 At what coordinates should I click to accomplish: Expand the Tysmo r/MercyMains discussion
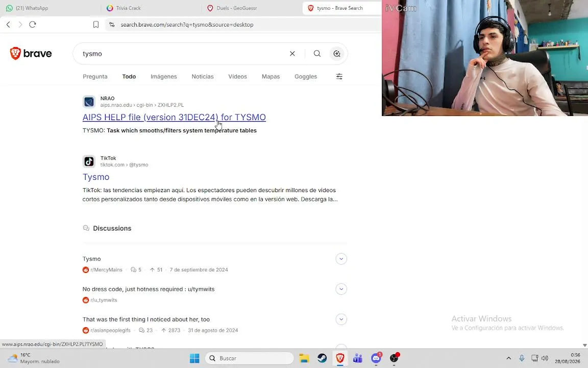click(x=341, y=259)
